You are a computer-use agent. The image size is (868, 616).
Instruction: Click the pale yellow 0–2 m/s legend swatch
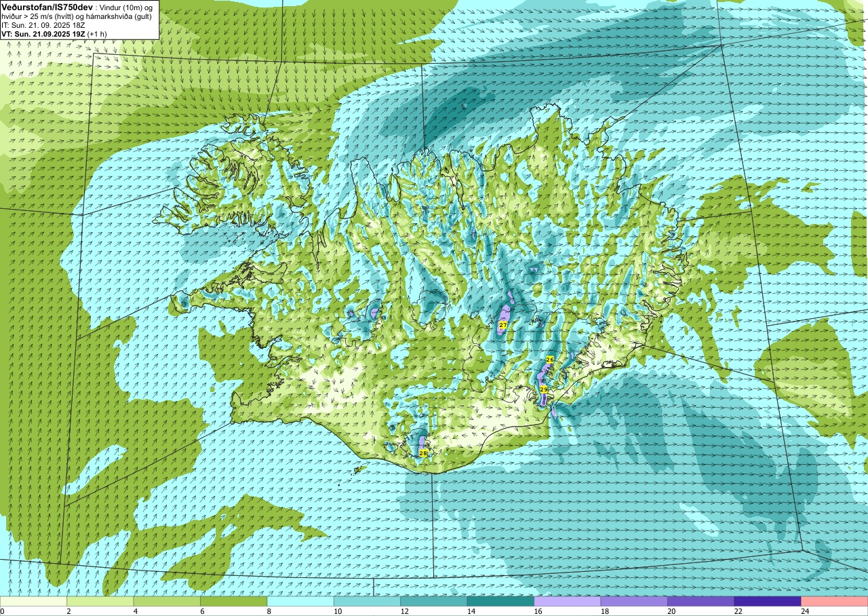(34, 601)
